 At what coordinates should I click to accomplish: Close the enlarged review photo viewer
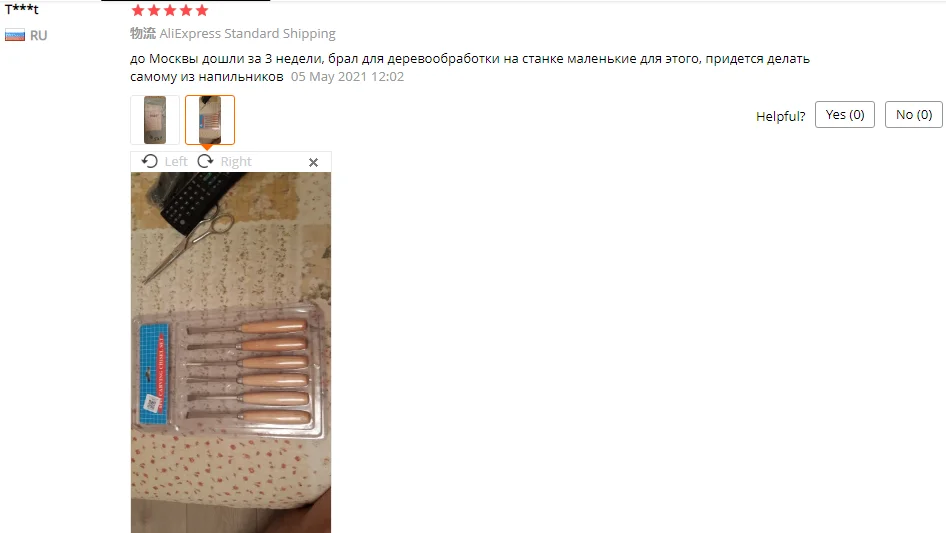tap(313, 162)
